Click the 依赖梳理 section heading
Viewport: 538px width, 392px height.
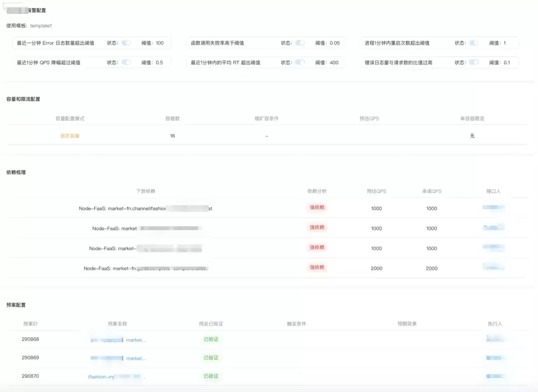[16, 172]
